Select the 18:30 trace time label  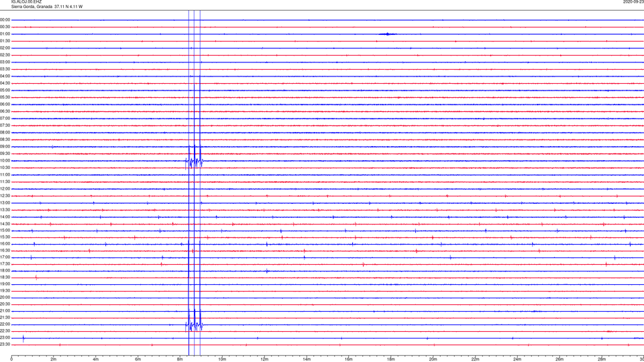click(5, 278)
